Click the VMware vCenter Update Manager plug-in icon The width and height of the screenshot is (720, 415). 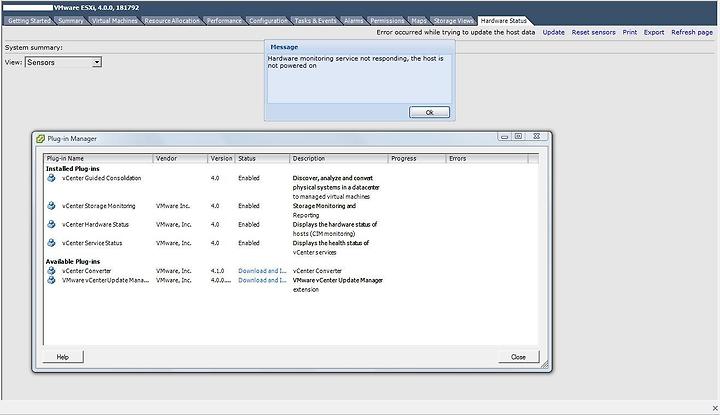pyautogui.click(x=51, y=280)
